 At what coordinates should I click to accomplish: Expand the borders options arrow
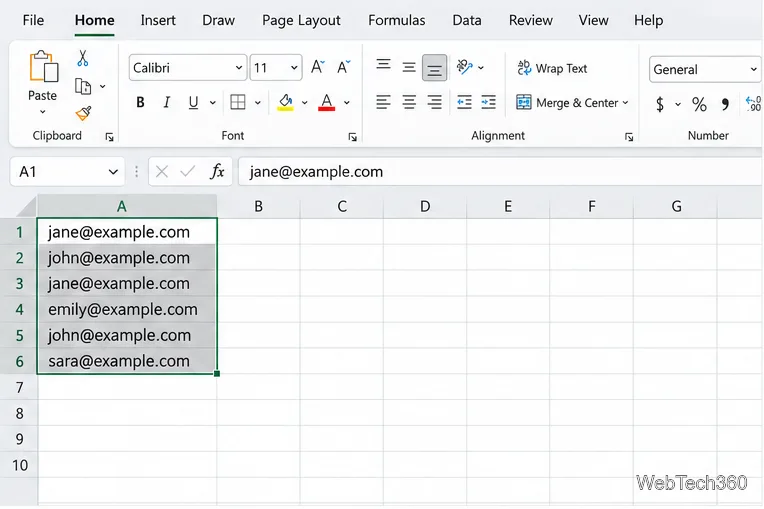258,103
